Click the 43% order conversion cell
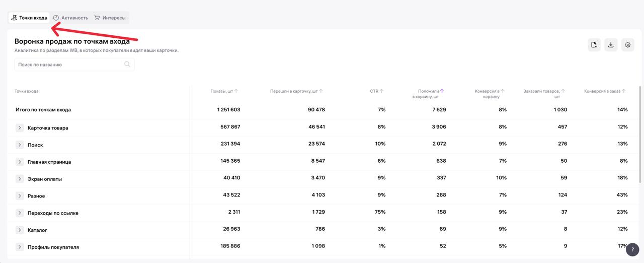The height and width of the screenshot is (263, 644). click(622, 195)
